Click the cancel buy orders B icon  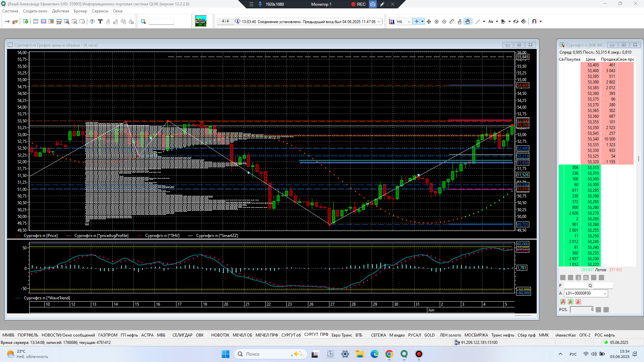tap(570, 302)
